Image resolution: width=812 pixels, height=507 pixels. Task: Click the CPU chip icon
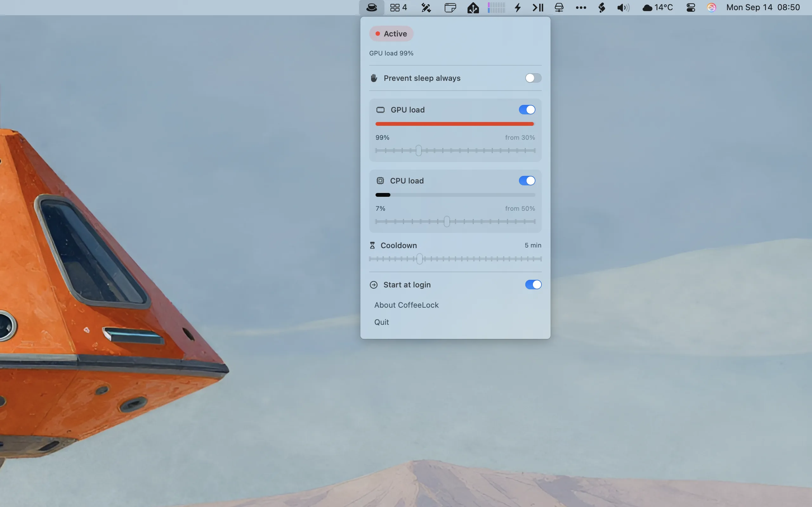coord(380,181)
